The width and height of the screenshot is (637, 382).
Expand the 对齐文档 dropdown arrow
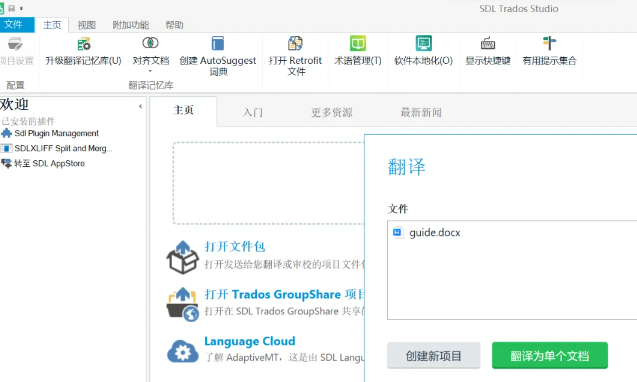coord(150,71)
